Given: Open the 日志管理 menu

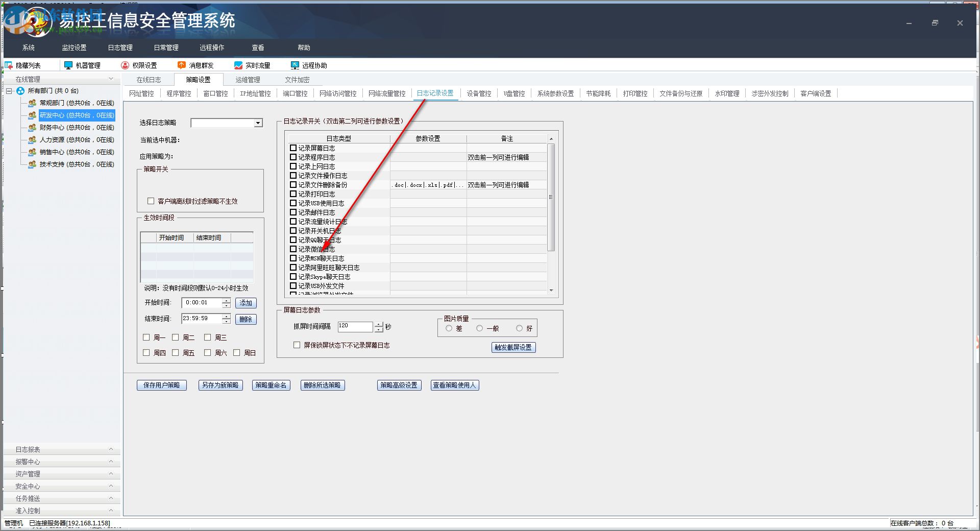Looking at the screenshot, I should [x=120, y=47].
